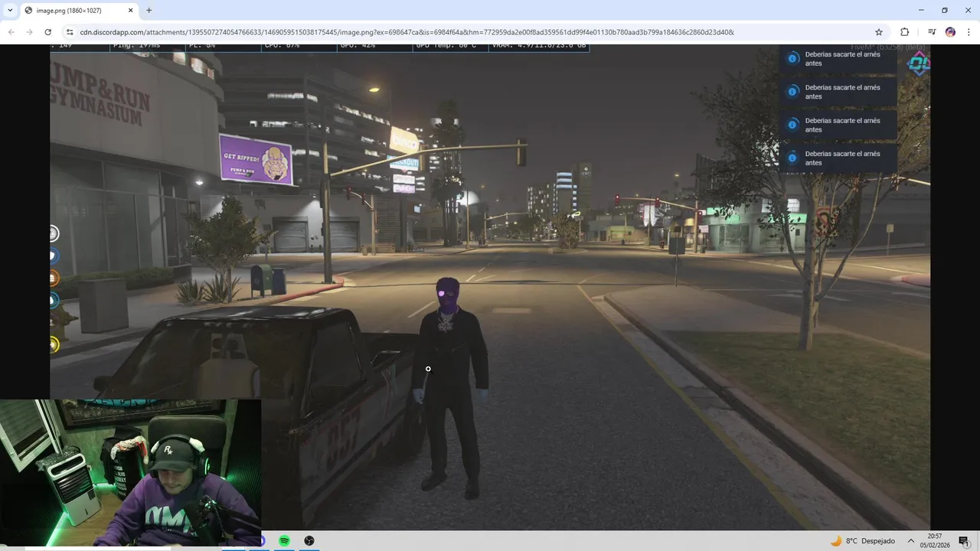Close the image.png tab
This screenshot has width=980, height=551.
130,11
